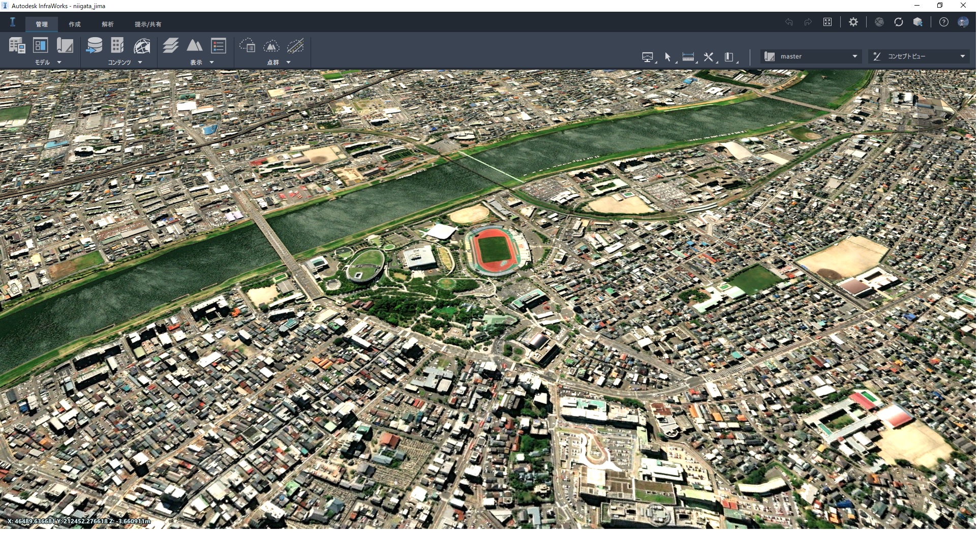980x533 pixels.
Task: Choose the select arrow cursor tool
Action: tap(668, 57)
